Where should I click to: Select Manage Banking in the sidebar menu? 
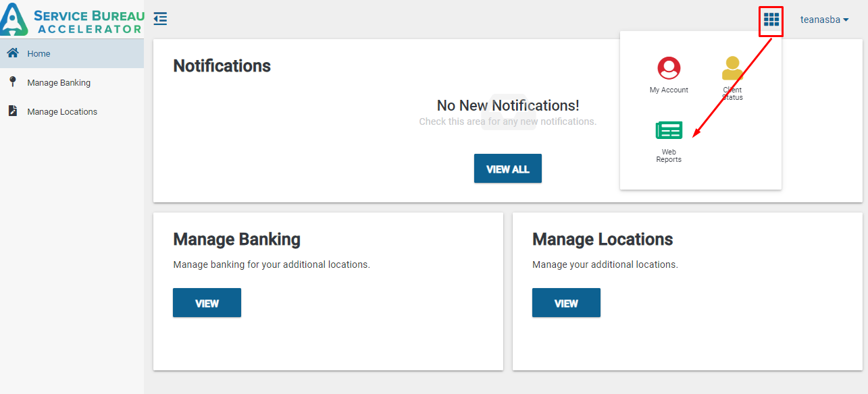coord(59,83)
